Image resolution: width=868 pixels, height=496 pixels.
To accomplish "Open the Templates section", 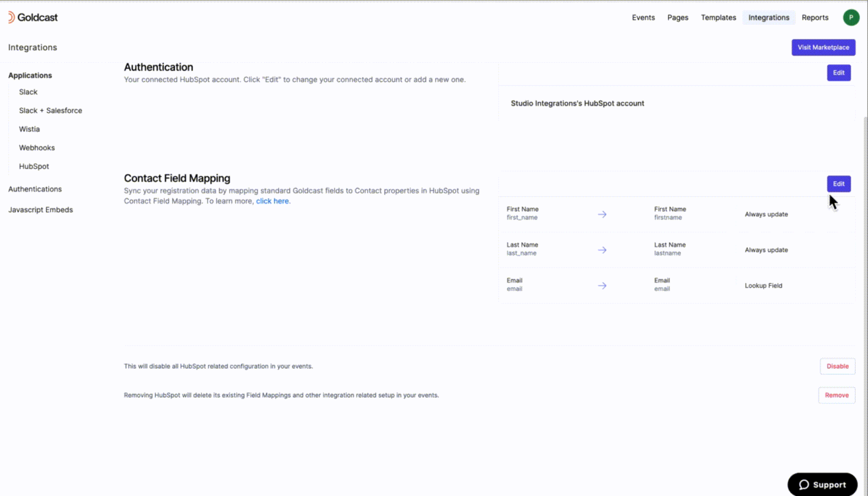I will click(718, 17).
